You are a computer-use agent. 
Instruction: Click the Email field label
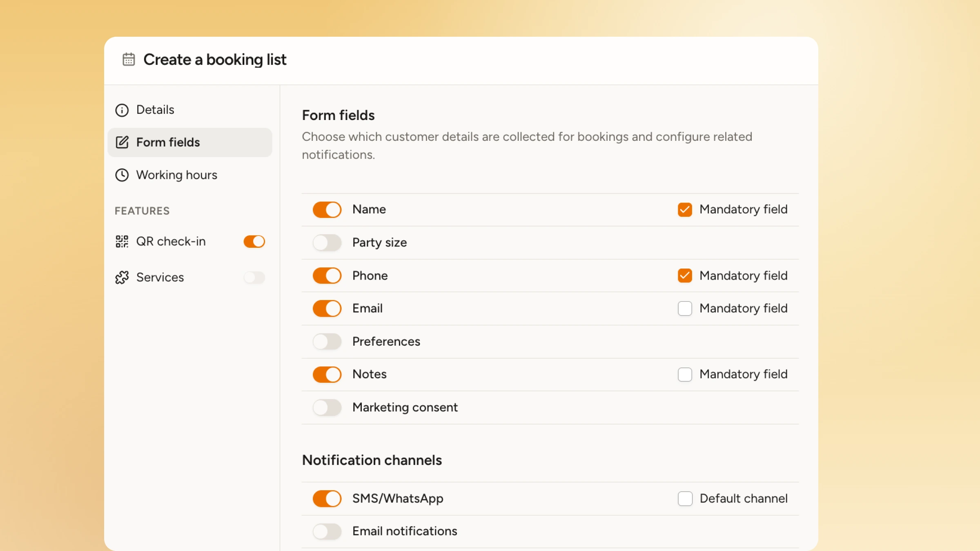point(367,308)
